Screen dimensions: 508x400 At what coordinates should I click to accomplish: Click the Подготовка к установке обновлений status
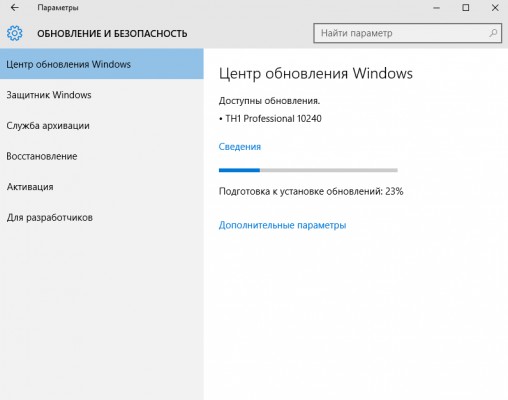(311, 191)
